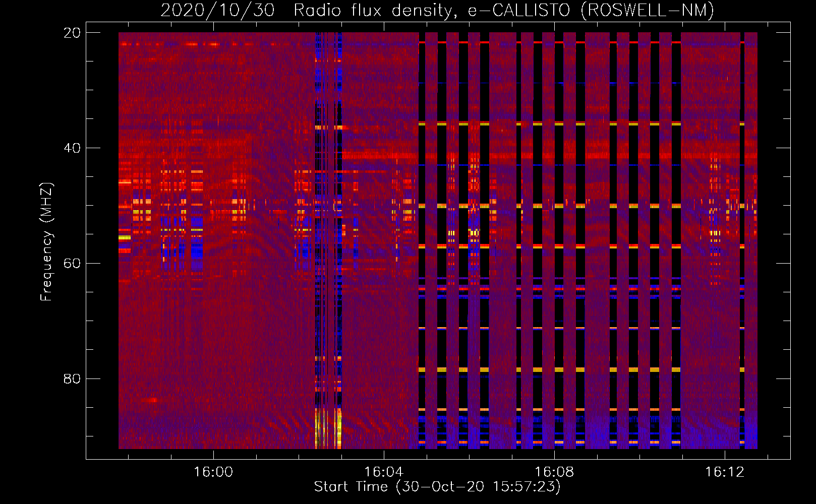Viewport: 816px width, 504px height.
Task: Click the '16:04' time tick label
Action: click(x=384, y=472)
